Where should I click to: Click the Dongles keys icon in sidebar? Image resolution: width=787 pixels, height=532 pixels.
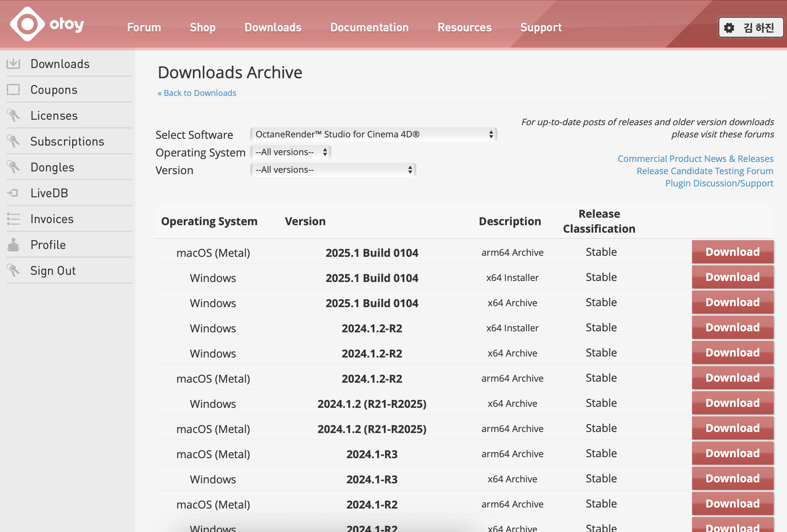pyautogui.click(x=13, y=167)
